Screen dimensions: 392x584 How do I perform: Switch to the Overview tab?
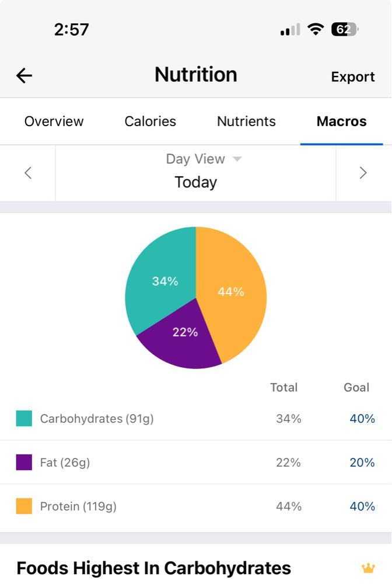[54, 121]
